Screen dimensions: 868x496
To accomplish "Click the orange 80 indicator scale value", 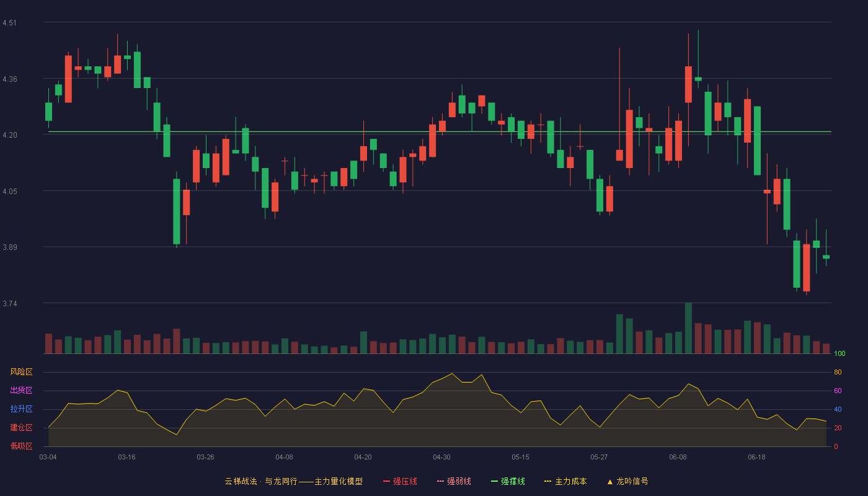I will tap(838, 372).
